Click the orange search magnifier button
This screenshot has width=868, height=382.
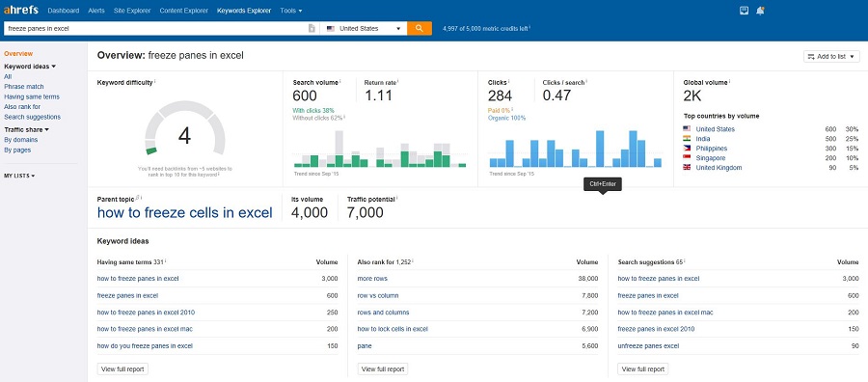(420, 28)
